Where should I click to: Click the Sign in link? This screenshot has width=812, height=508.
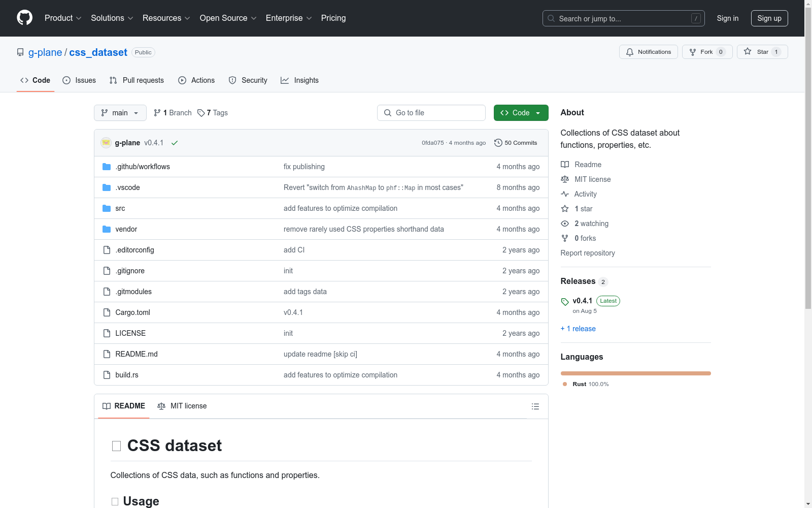(x=728, y=18)
